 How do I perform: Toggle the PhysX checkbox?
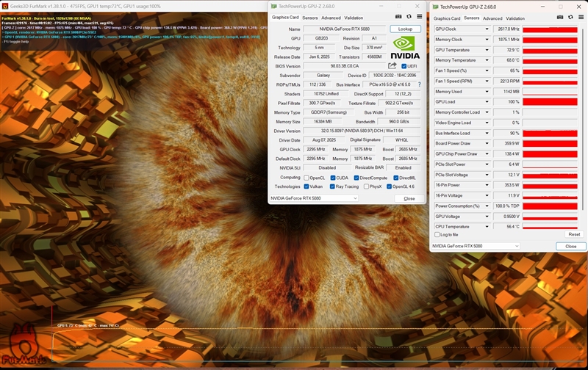(x=366, y=186)
